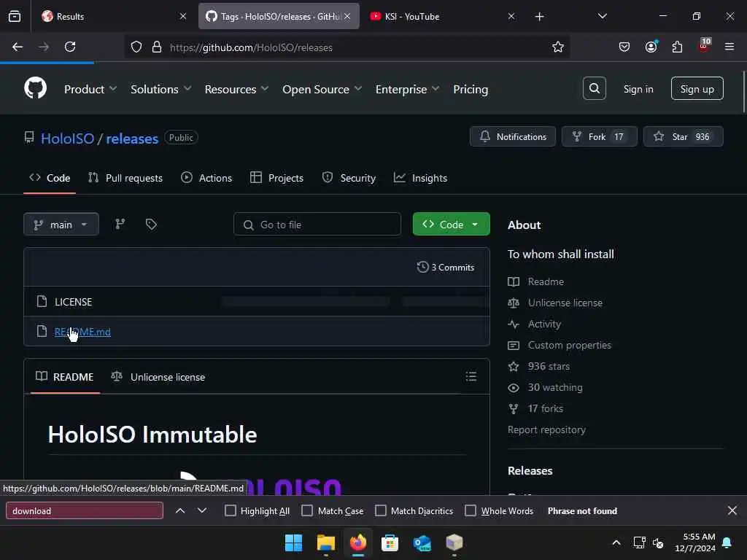
Task: Open Firefox account icon
Action: coord(651,47)
